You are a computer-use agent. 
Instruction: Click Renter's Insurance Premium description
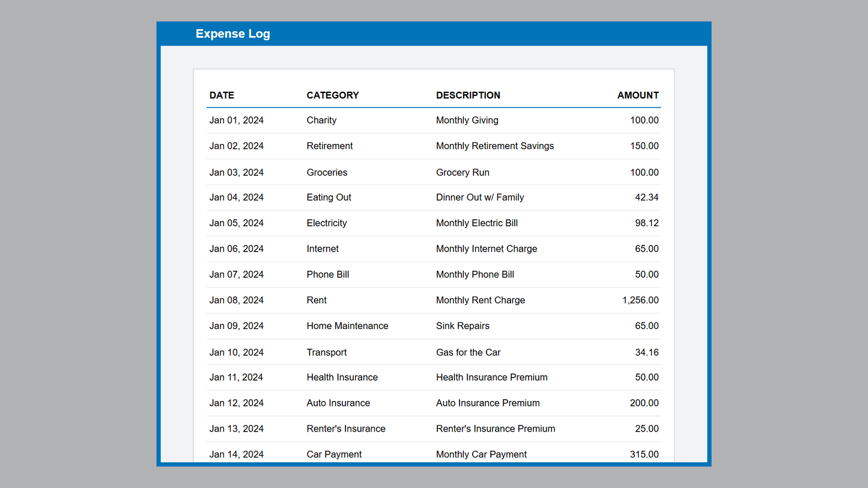tap(496, 429)
